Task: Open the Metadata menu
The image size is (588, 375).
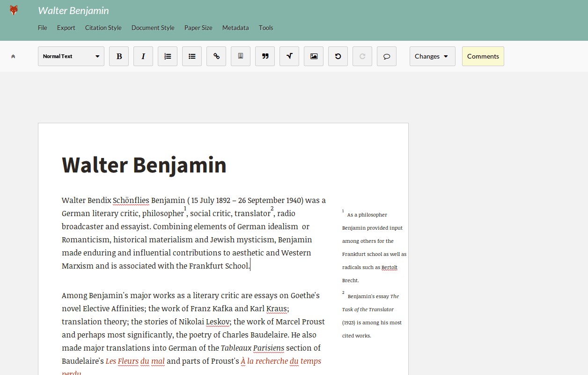Action: 235,28
